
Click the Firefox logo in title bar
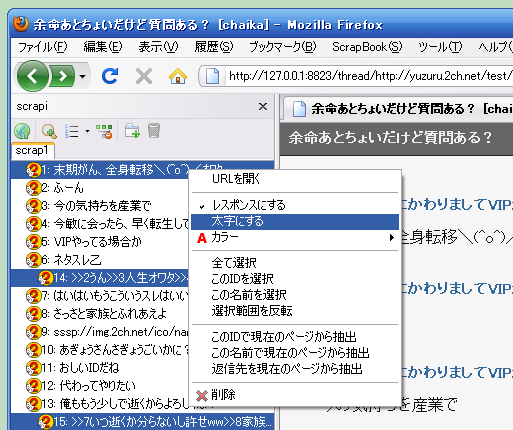[21, 24]
